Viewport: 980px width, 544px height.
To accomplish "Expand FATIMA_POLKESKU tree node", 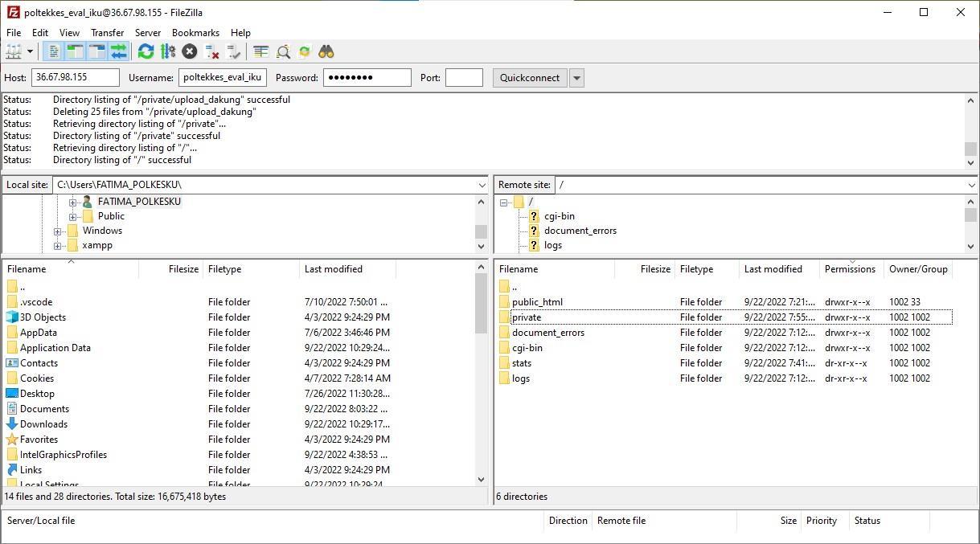I will [72, 202].
